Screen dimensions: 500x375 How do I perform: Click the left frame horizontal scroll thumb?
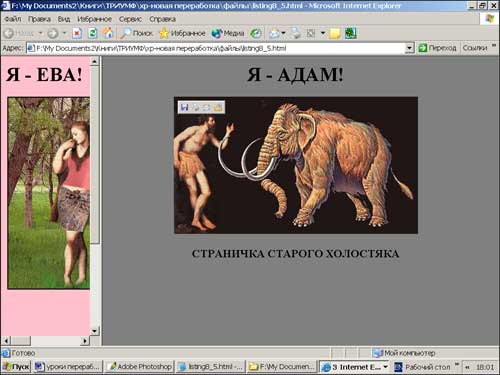[21, 341]
